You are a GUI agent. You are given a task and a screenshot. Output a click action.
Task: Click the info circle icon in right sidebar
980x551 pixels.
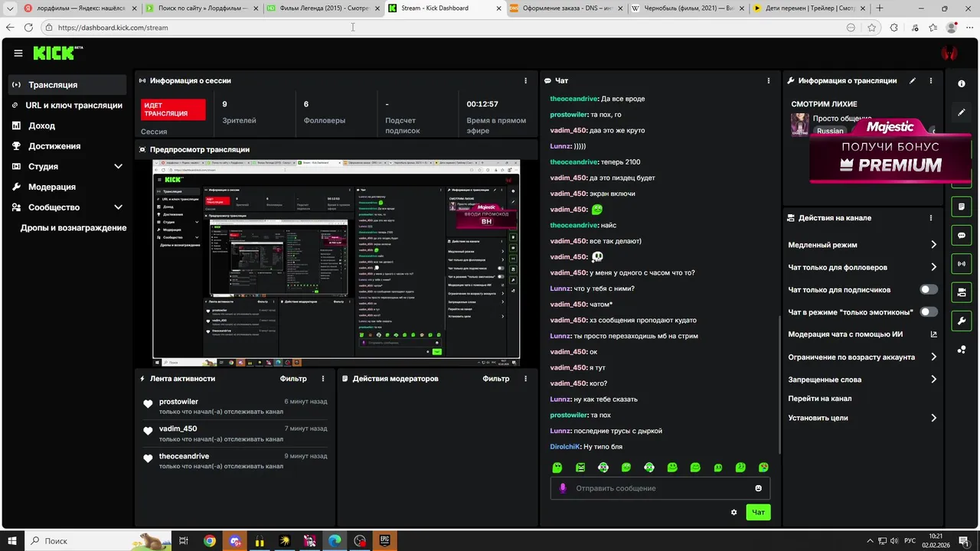962,83
